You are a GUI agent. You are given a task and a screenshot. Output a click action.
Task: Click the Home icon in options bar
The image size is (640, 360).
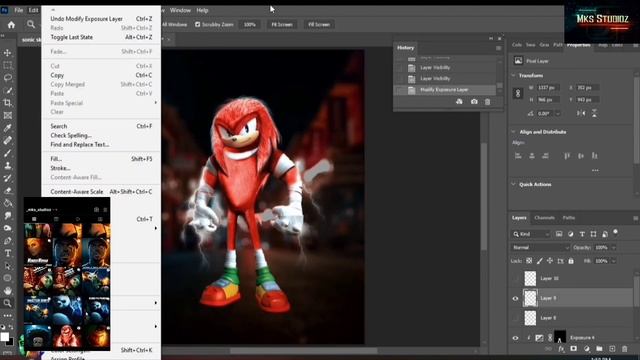pyautogui.click(x=11, y=25)
